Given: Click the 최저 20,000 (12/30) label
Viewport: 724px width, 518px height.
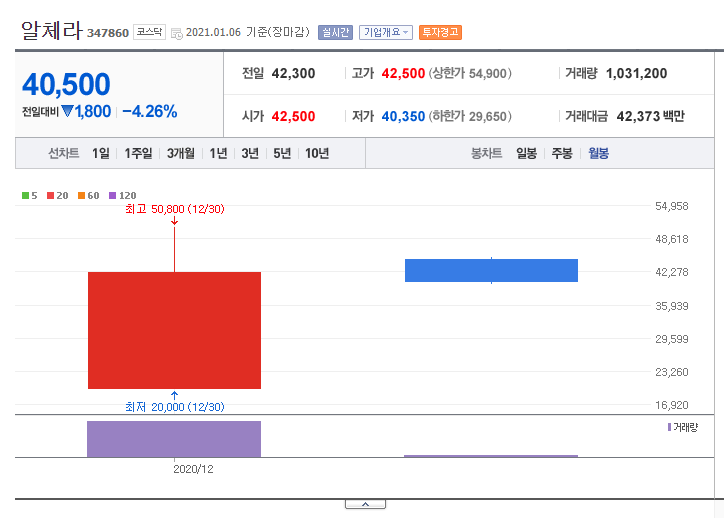Looking at the screenshot, I should point(175,407).
